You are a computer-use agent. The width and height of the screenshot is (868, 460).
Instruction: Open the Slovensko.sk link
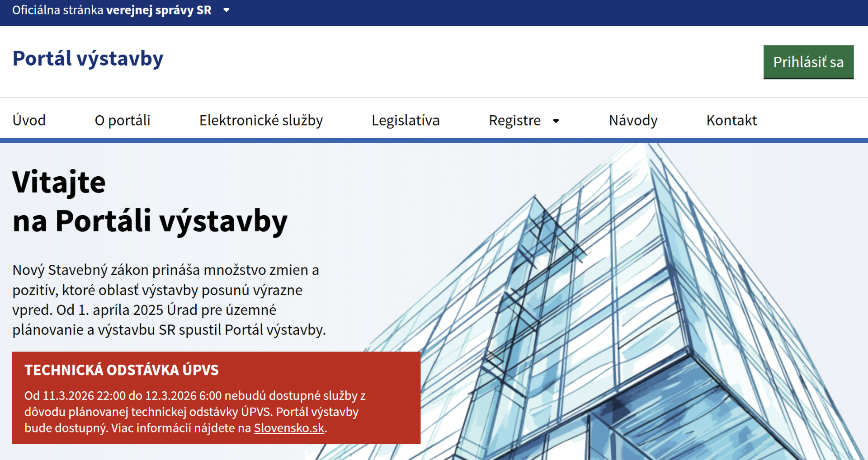click(x=289, y=427)
